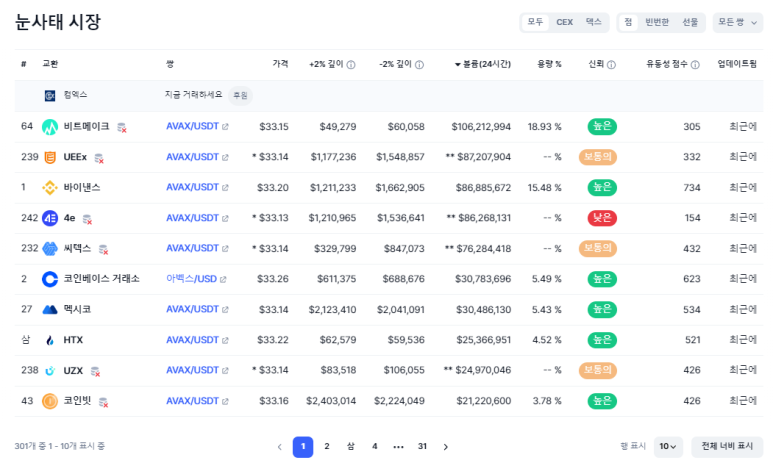The image size is (773, 463).
Task: Click the 코인빗 exchange logo icon
Action: [x=50, y=401]
